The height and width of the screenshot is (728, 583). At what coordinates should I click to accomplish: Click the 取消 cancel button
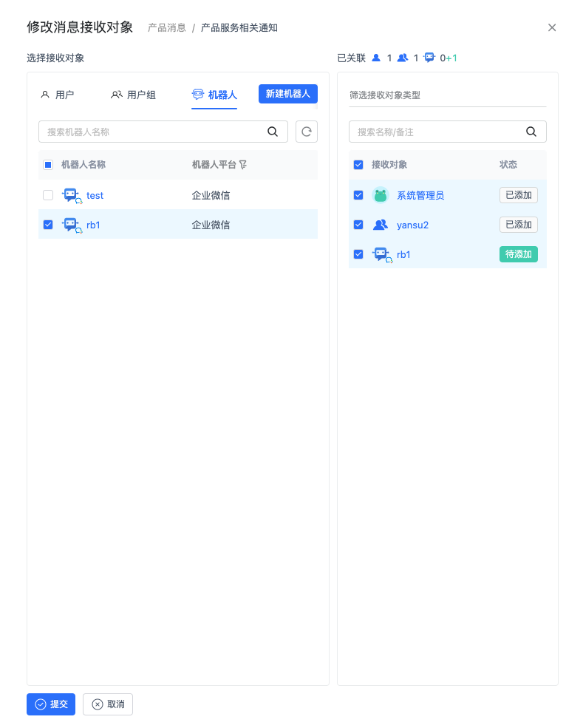pyautogui.click(x=108, y=704)
